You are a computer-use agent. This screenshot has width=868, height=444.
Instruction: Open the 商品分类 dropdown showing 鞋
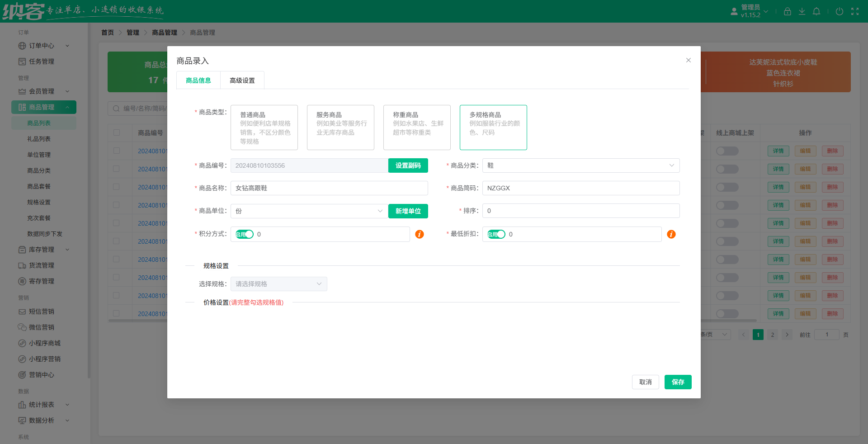580,165
